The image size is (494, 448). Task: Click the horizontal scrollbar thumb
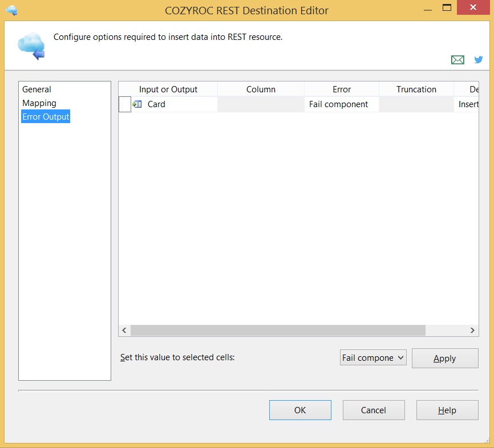click(x=278, y=330)
